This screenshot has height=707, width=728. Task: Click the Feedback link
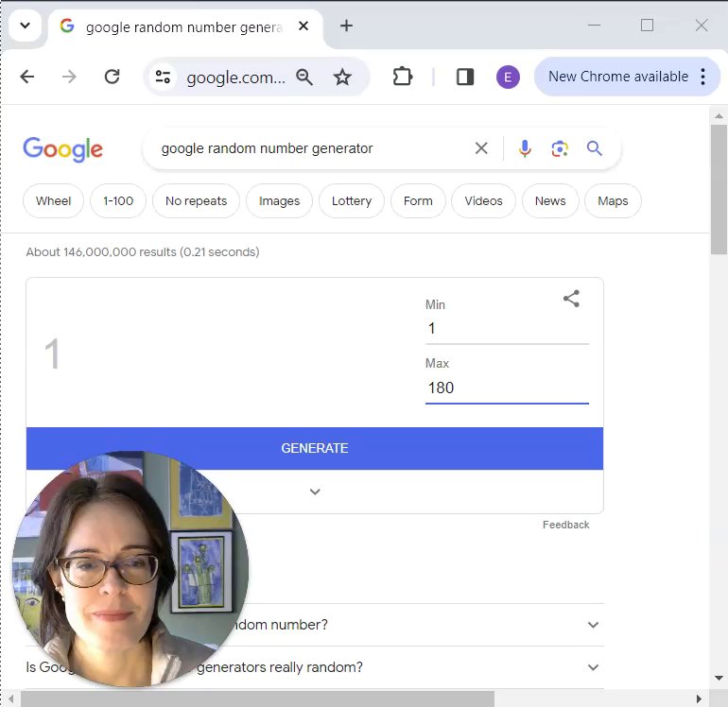point(565,525)
